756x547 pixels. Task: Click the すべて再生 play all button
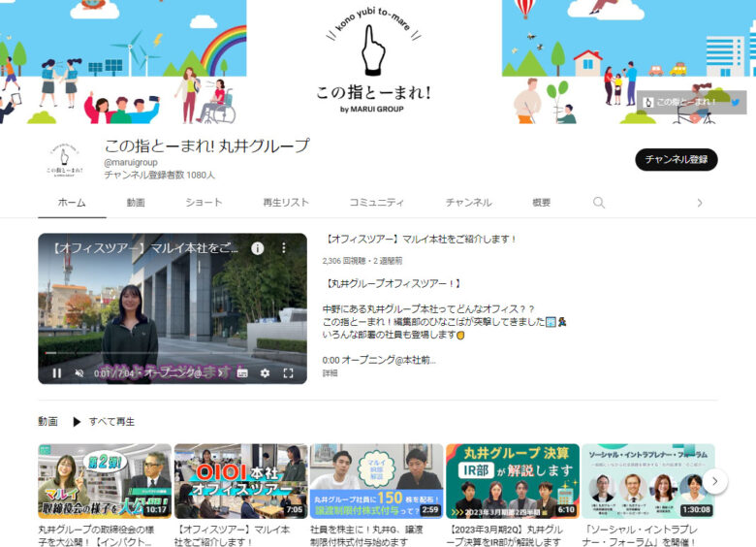pos(104,422)
